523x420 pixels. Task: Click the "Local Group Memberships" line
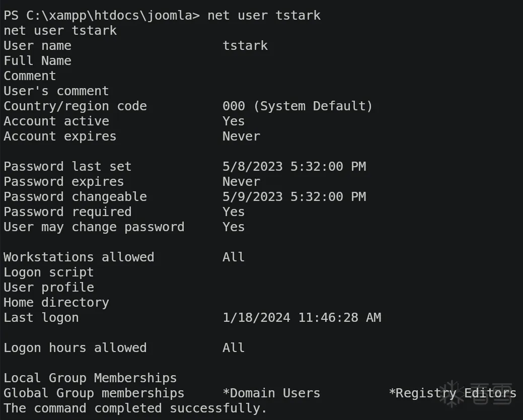(90, 378)
